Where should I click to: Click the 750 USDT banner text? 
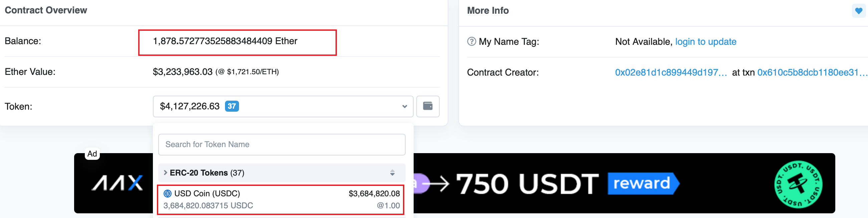tap(527, 184)
